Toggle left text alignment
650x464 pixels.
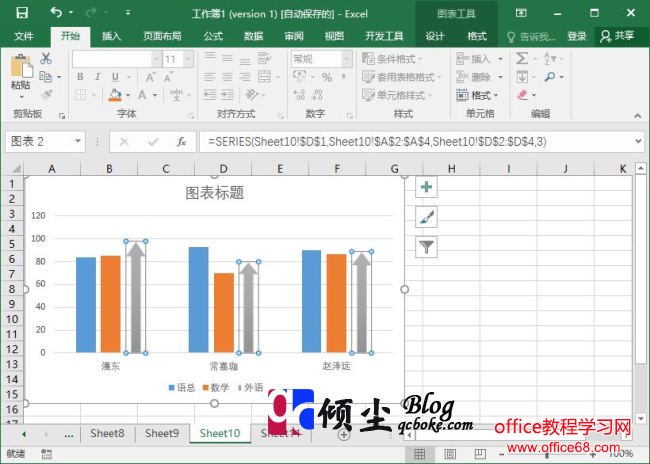(209, 77)
